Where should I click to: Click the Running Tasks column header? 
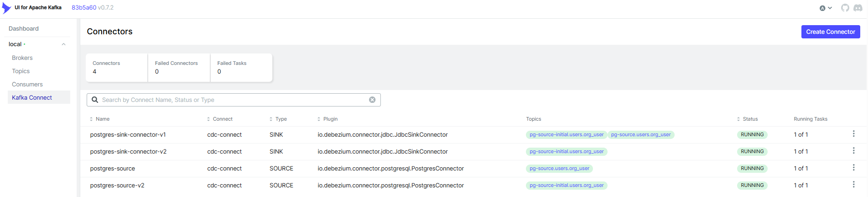(x=811, y=119)
